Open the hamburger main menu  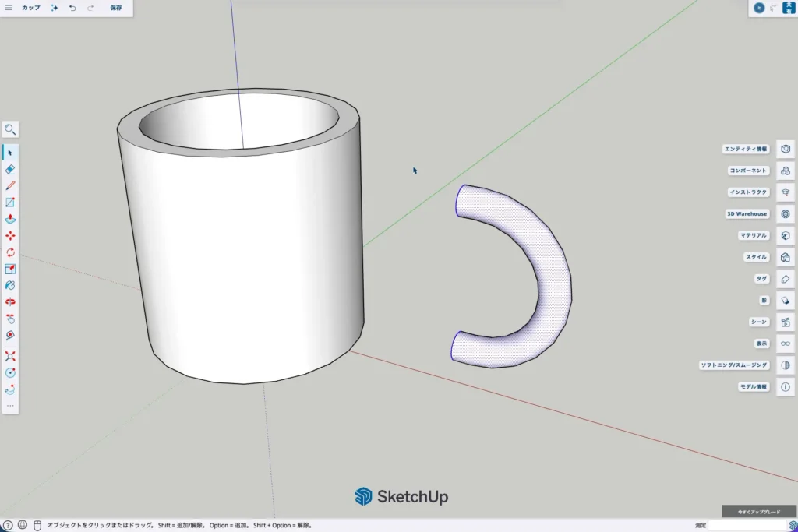[9, 8]
